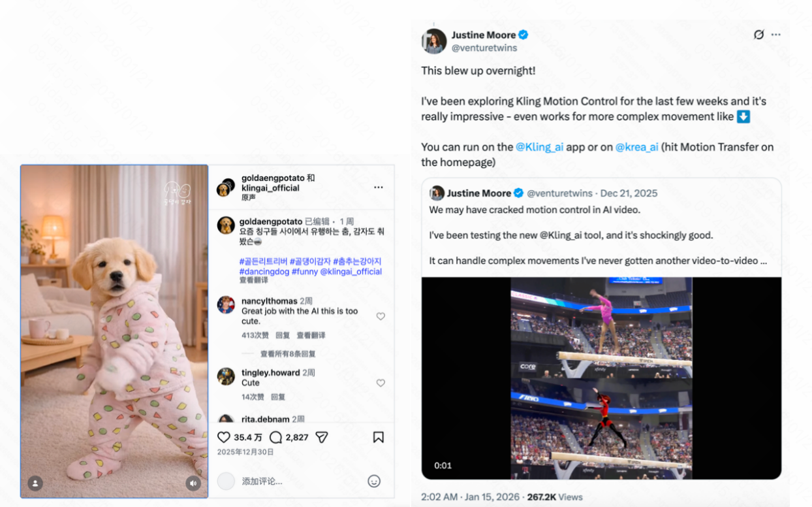Open emoji picker in comment box
This screenshot has height=507, width=812.
click(x=374, y=482)
